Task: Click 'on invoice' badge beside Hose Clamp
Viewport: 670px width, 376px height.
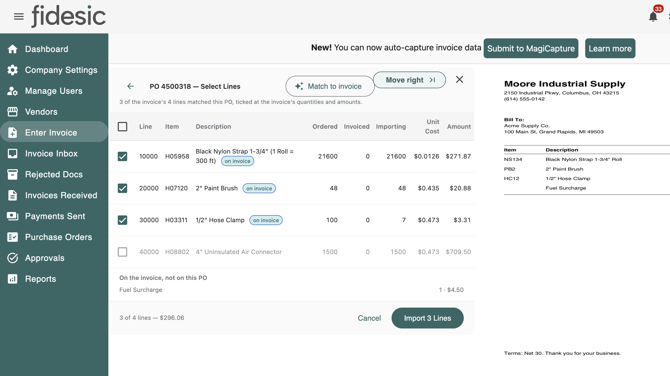Action: coord(266,220)
